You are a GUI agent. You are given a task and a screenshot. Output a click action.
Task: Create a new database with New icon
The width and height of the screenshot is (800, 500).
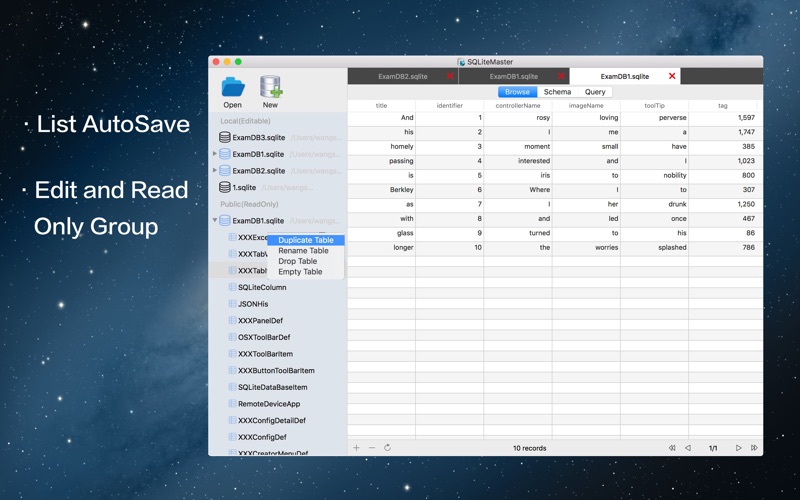[270, 87]
